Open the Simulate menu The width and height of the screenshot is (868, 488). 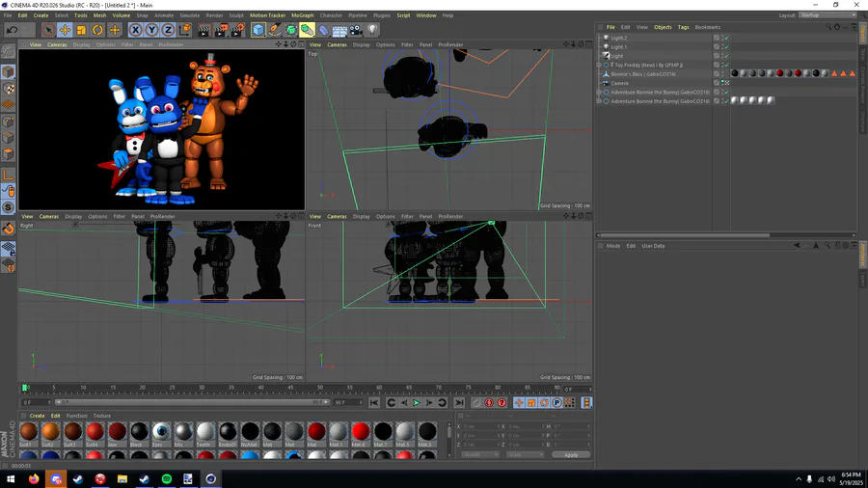coord(189,15)
